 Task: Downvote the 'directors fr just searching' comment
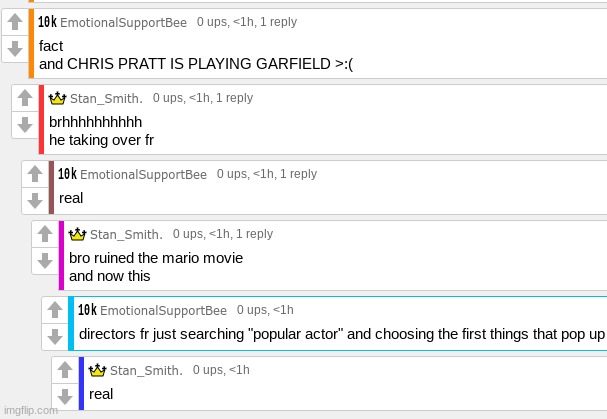55,336
